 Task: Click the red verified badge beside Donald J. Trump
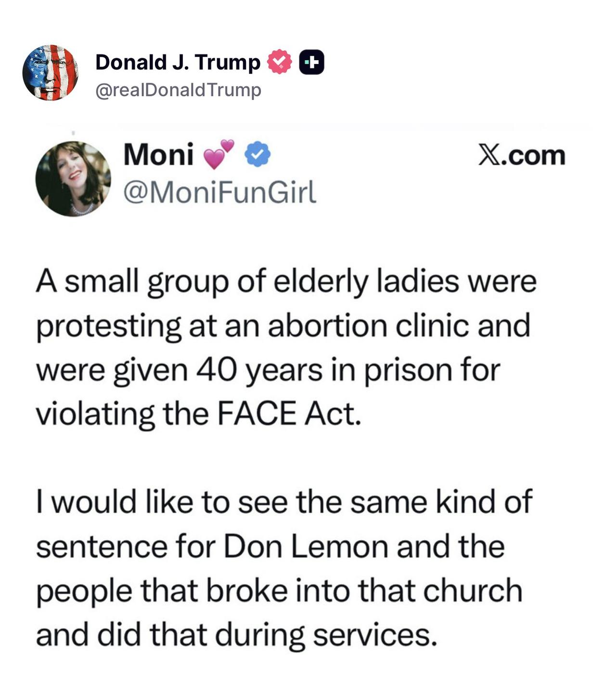click(x=280, y=62)
